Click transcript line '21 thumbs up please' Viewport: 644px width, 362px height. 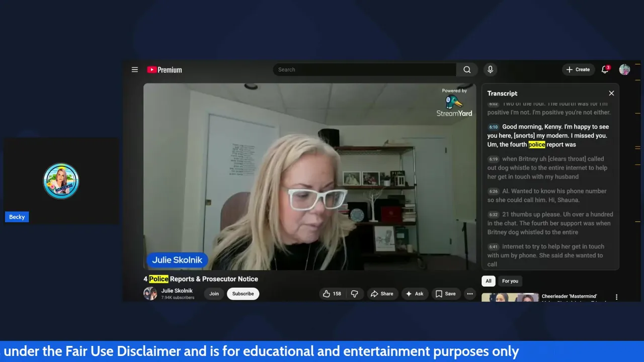click(x=550, y=223)
